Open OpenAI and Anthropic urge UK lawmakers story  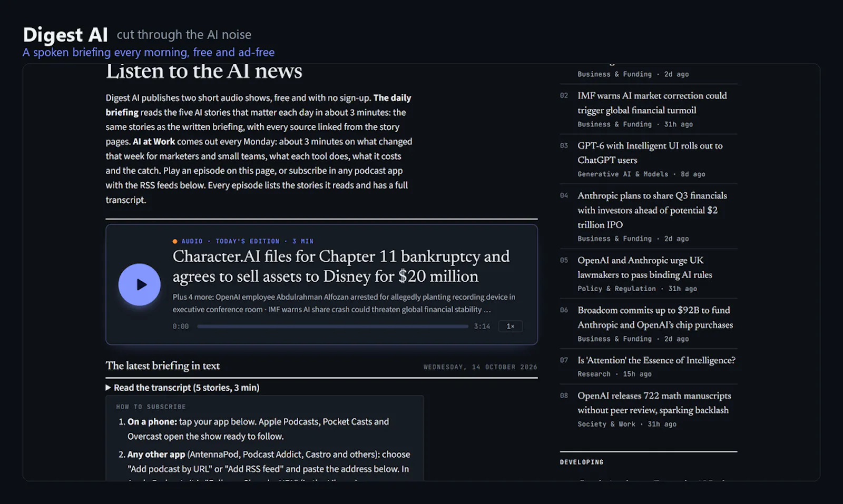[645, 268]
